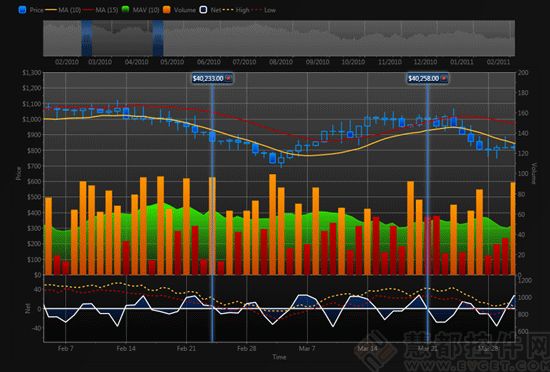550x372 pixels.
Task: Click 08/2010 in the overview timeline
Action: 281,62
